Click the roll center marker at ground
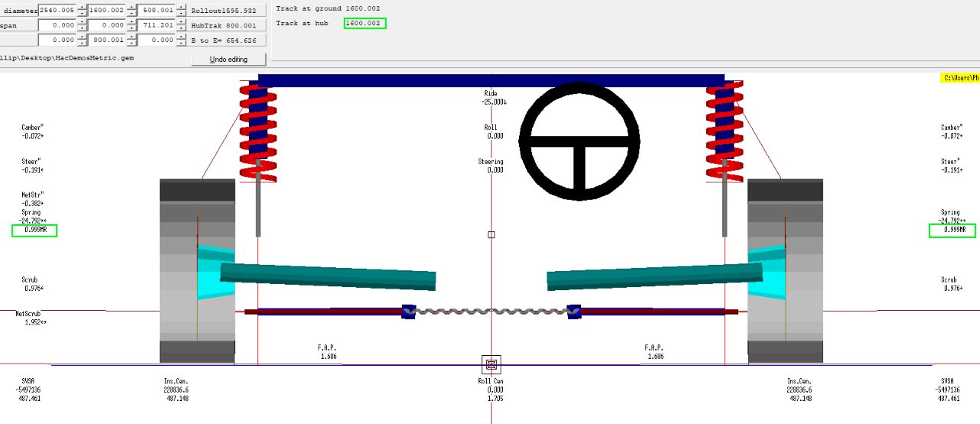 492,364
